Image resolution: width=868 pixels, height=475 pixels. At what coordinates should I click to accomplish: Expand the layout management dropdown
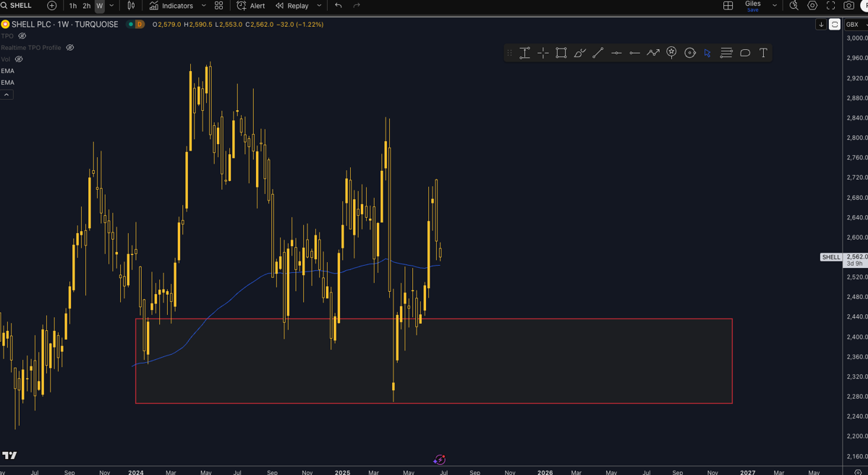775,6
